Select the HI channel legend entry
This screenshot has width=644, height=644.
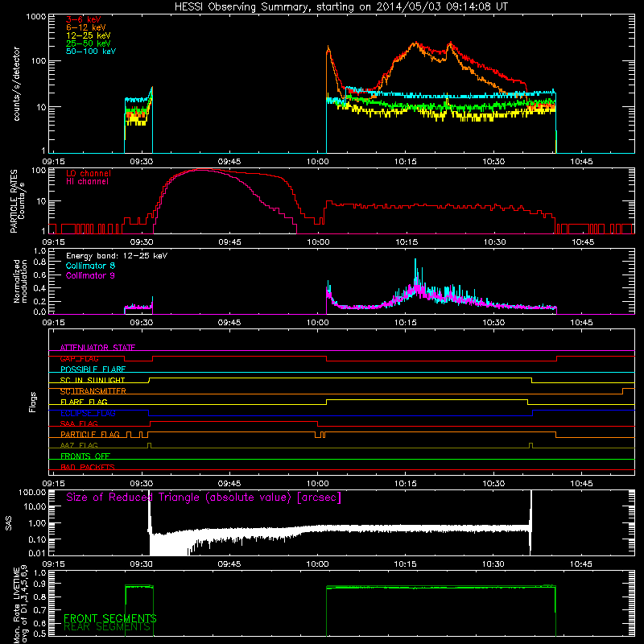(87, 182)
